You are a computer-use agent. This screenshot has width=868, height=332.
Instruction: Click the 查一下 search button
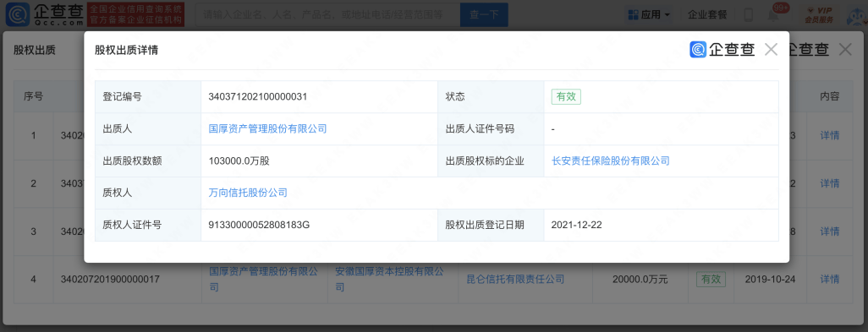point(484,15)
